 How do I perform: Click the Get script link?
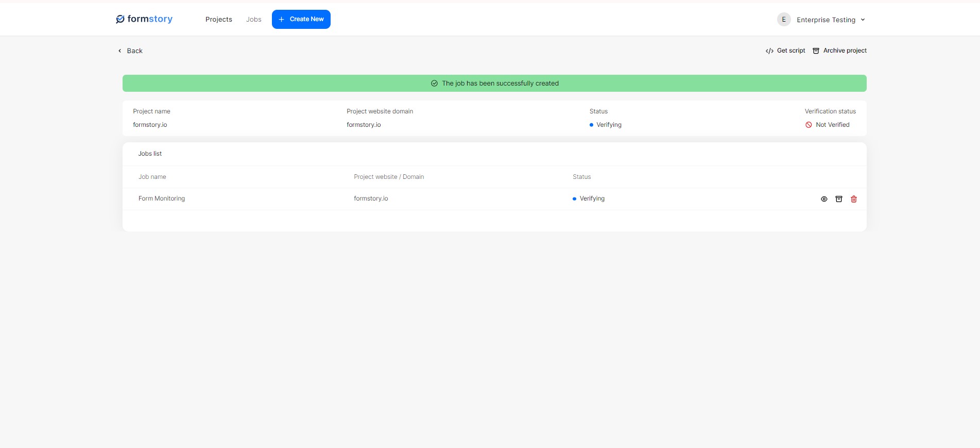point(785,51)
